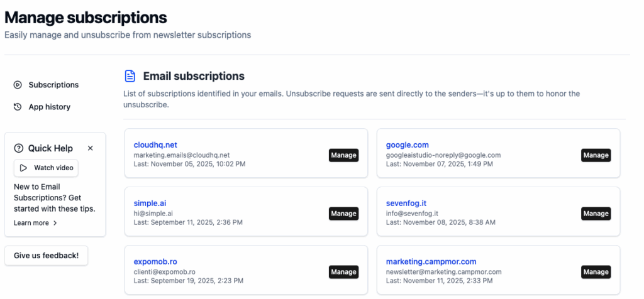Screen dimensions: 644x299
Task: Manage the marketing.campmor.com subscription
Action: click(x=596, y=272)
